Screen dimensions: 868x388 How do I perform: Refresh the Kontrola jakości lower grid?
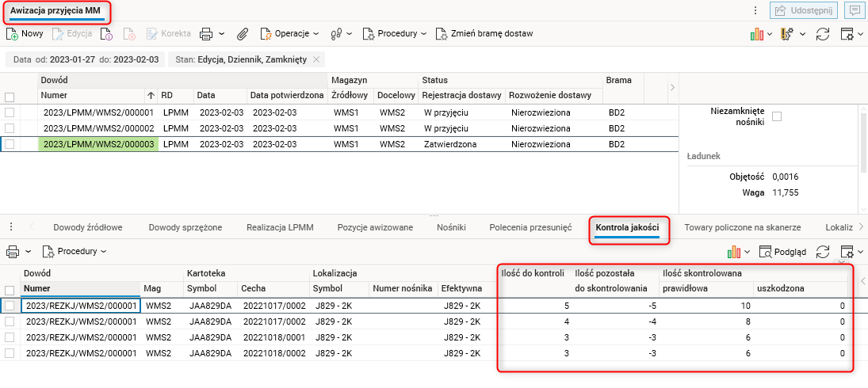coord(822,251)
